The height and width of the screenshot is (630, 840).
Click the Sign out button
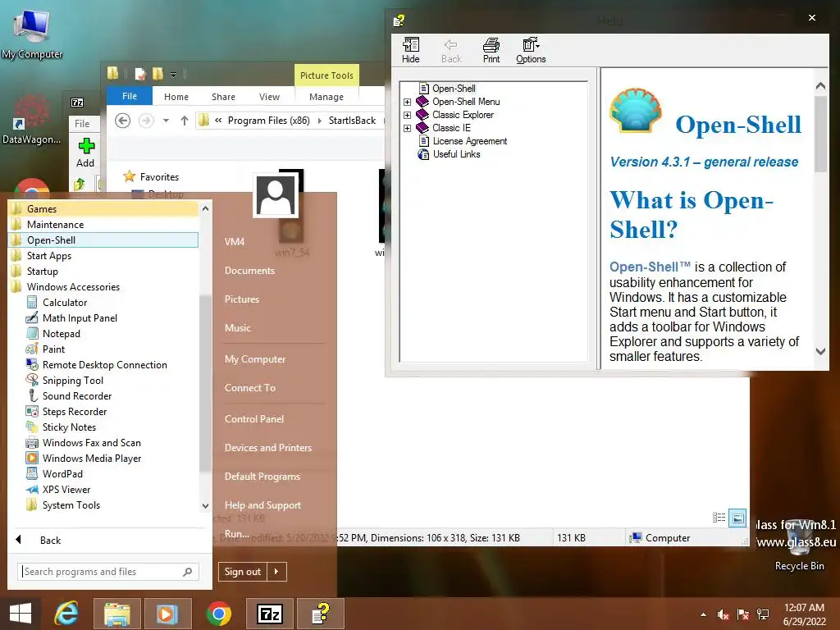243,572
